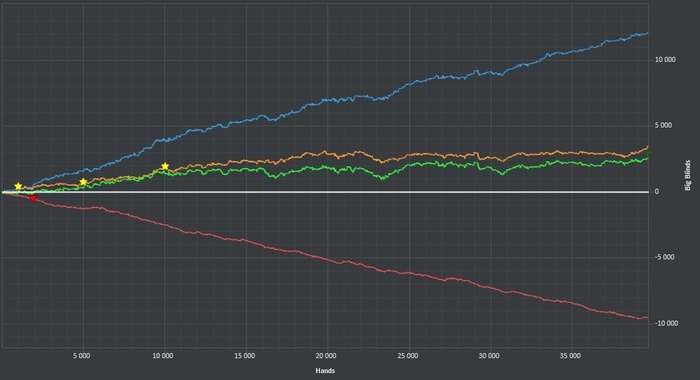This screenshot has height=380, width=700.
Task: Click the '20 000' x-axis tick label
Action: [x=326, y=356]
